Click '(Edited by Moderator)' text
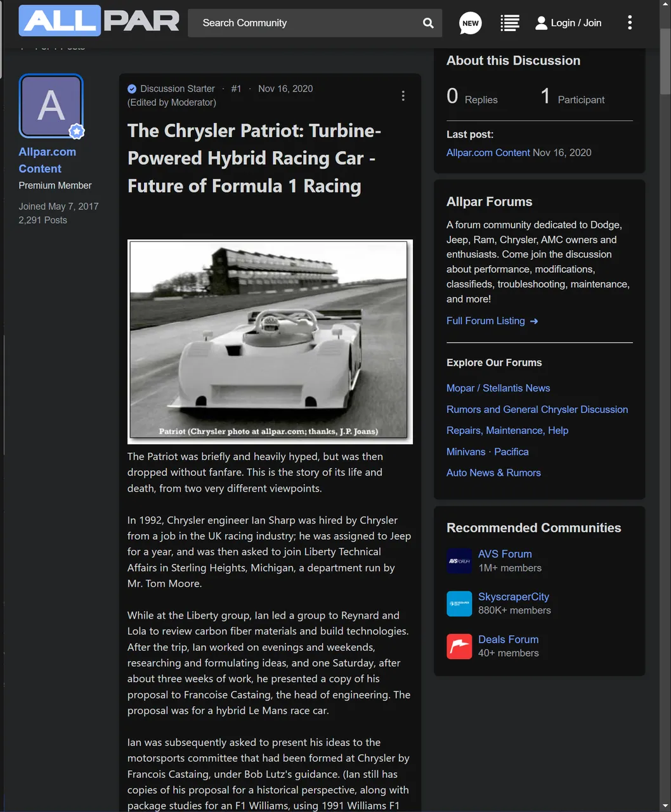Viewport: 671px width, 812px height. click(x=172, y=103)
